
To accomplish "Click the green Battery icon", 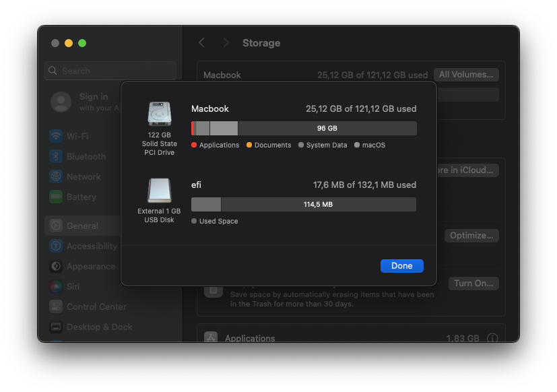I will 56,197.
